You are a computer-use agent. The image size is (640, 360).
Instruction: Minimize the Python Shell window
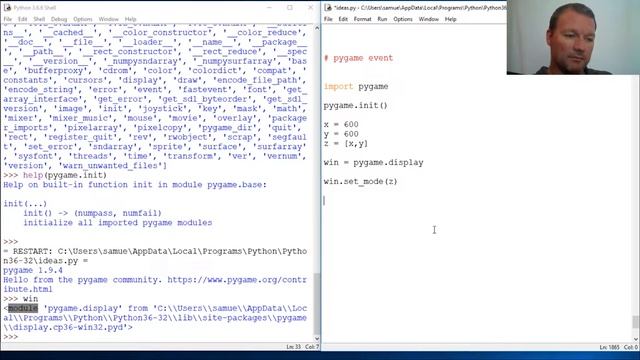click(x=269, y=7)
